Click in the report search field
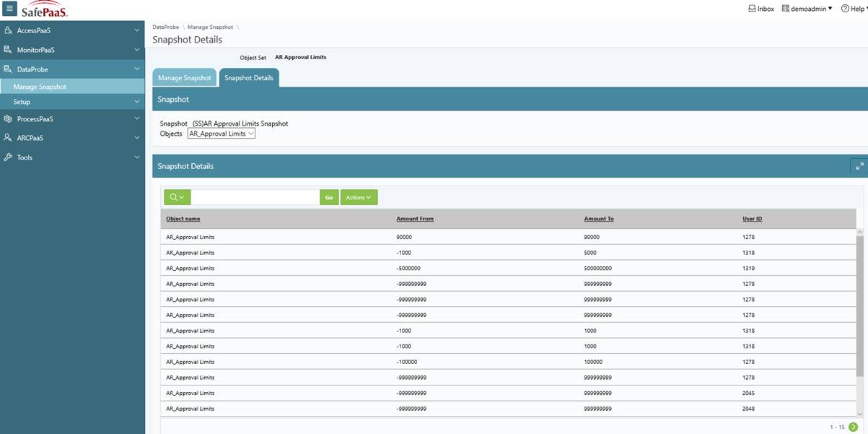Viewport: 868px width, 434px height. (x=255, y=197)
